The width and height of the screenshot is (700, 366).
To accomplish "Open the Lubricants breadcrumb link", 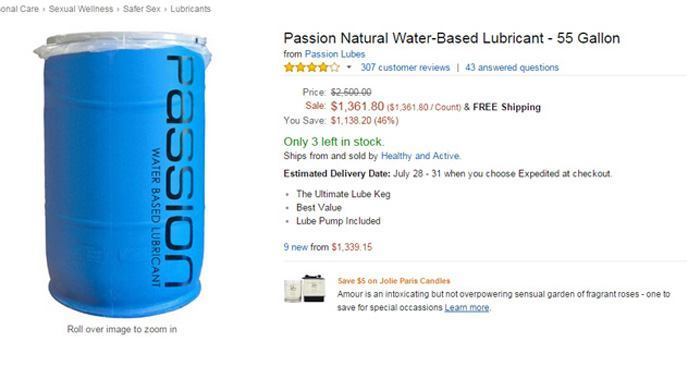I will pyautogui.click(x=190, y=9).
